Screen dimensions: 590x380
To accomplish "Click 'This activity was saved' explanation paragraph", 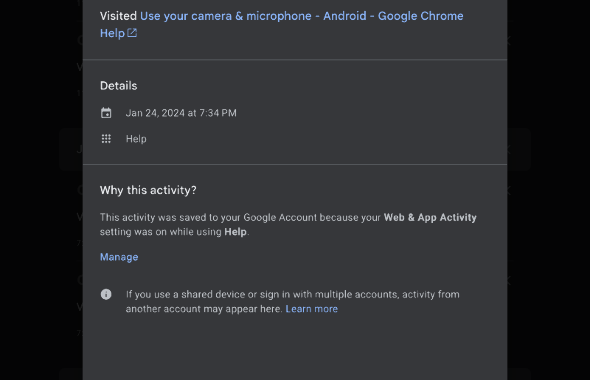I will click(288, 225).
